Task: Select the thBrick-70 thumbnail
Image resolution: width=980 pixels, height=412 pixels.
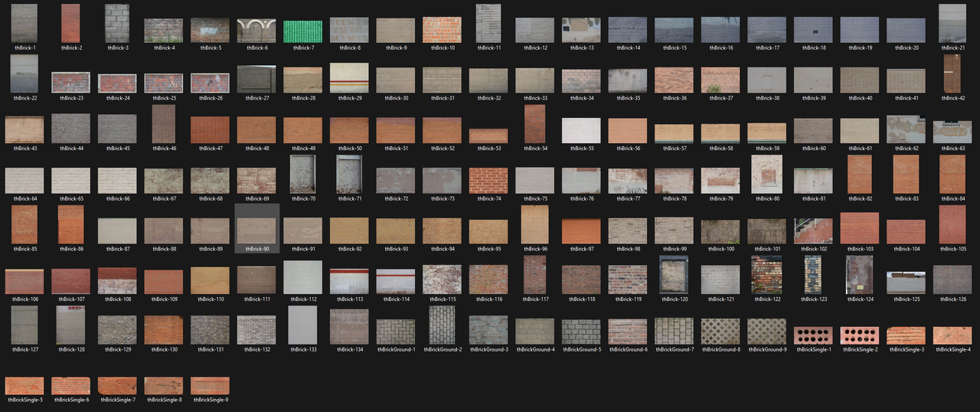Action: (x=303, y=174)
